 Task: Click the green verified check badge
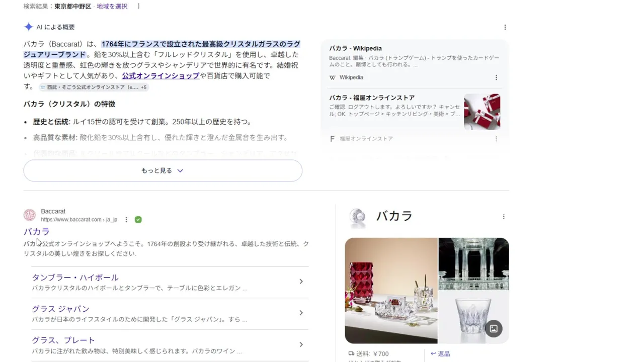pyautogui.click(x=138, y=220)
